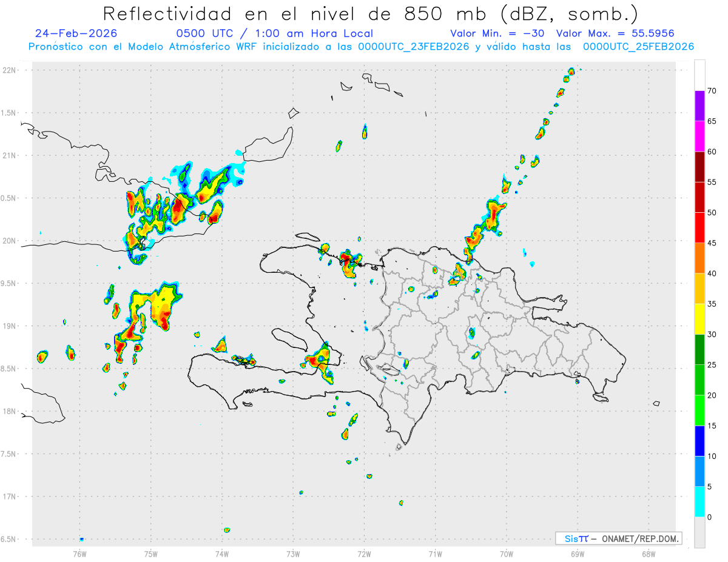Click the '55' colorbar scale value
The width and height of the screenshot is (728, 562).
pos(712,182)
